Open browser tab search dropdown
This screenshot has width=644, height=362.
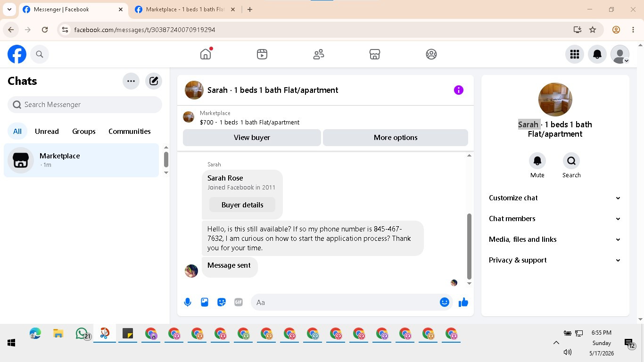click(9, 9)
